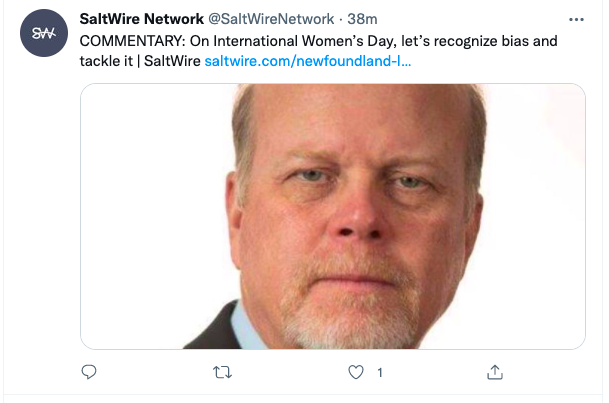Like the tweet with the heart icon
The width and height of the screenshot is (609, 403).
coord(356,372)
